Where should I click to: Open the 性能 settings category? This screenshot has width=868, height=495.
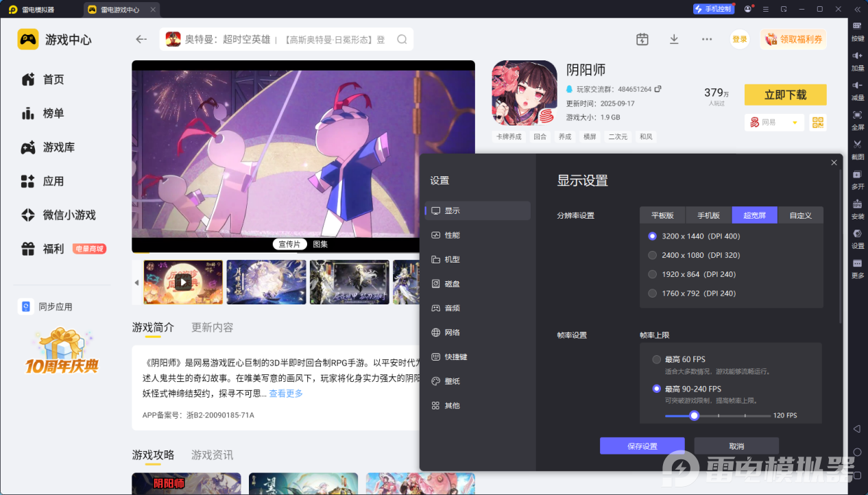pyautogui.click(x=478, y=235)
